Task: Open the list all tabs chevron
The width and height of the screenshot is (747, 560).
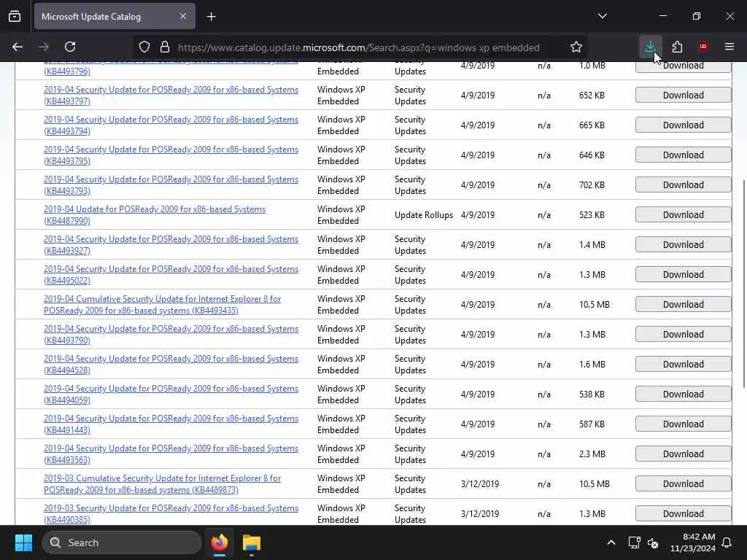Action: tap(602, 16)
